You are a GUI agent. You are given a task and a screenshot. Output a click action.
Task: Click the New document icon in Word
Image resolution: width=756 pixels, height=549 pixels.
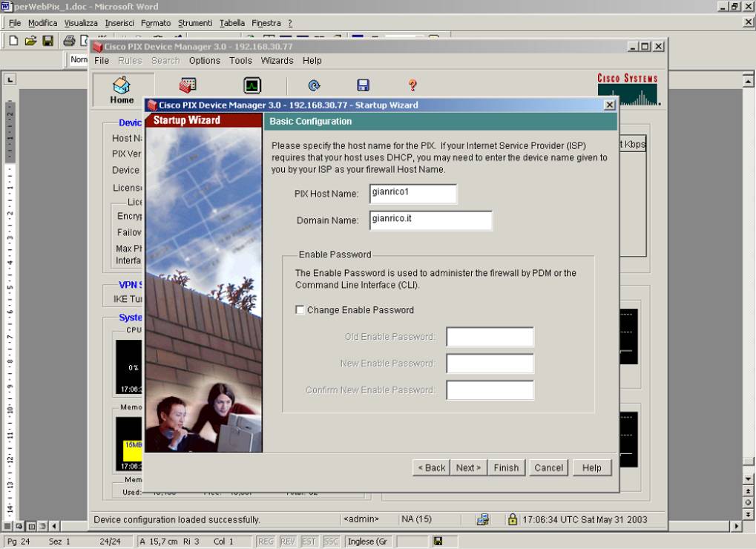coord(13,41)
